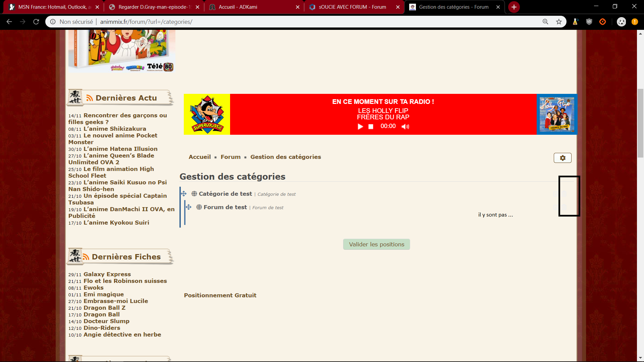Click the Holly Flip album cover

tap(557, 114)
